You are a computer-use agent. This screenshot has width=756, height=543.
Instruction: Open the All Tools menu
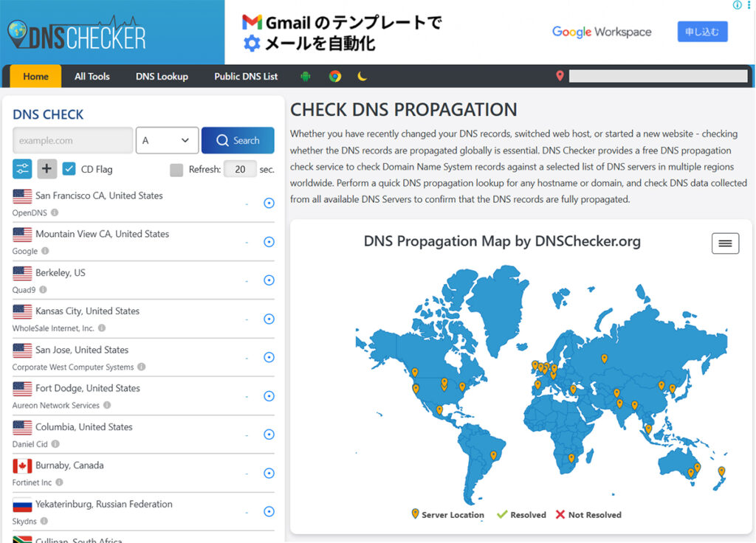pos(92,76)
